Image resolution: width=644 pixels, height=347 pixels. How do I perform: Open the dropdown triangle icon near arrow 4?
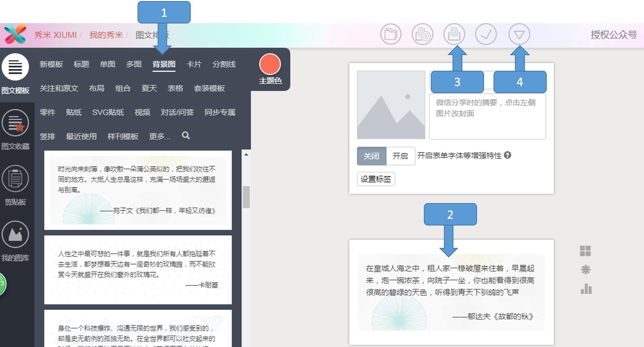pos(519,34)
